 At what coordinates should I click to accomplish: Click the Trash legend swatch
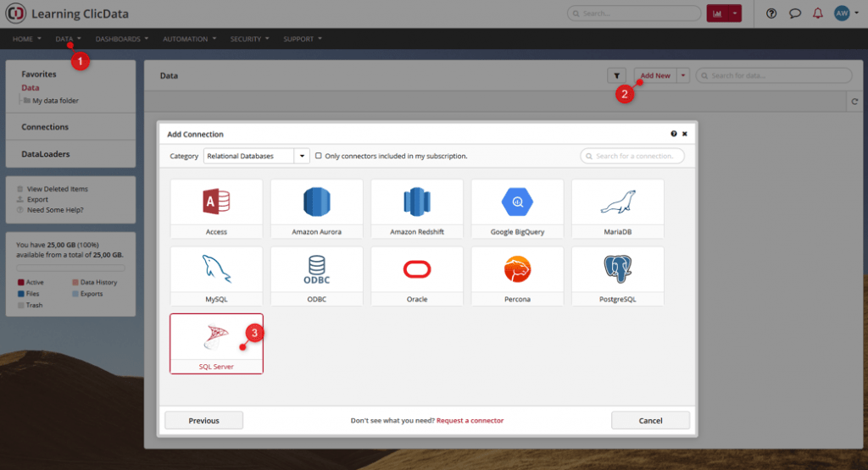pyautogui.click(x=21, y=305)
